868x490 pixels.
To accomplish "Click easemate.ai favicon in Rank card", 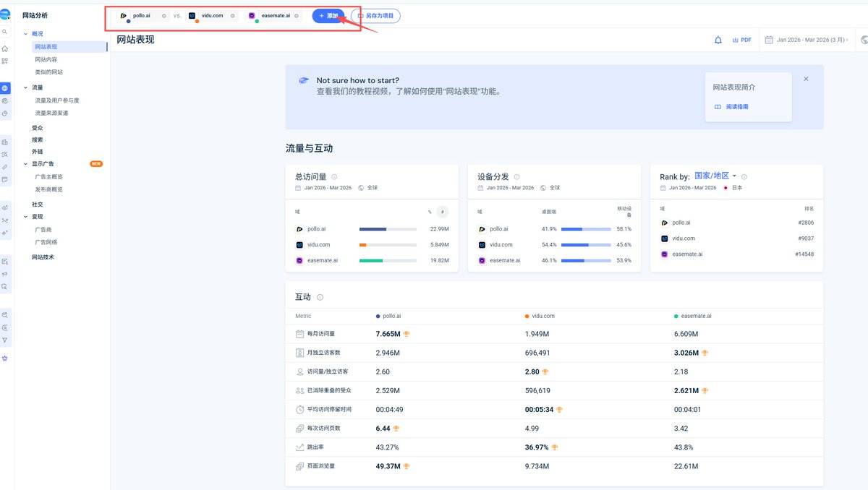I will coord(664,254).
